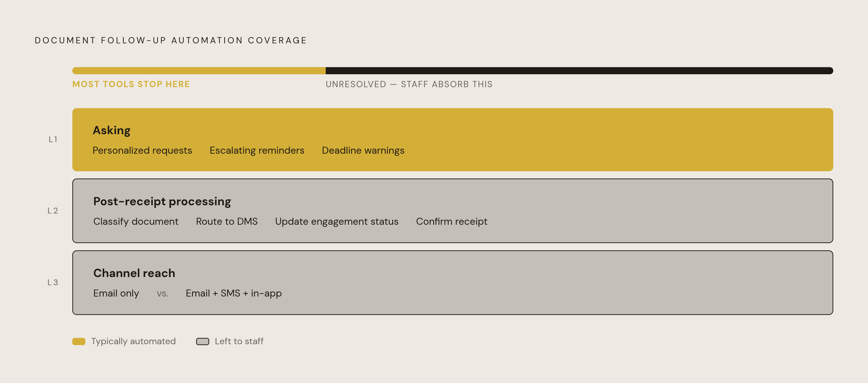Click 'Email only' text
Image resolution: width=868 pixels, height=383 pixels.
tap(116, 293)
